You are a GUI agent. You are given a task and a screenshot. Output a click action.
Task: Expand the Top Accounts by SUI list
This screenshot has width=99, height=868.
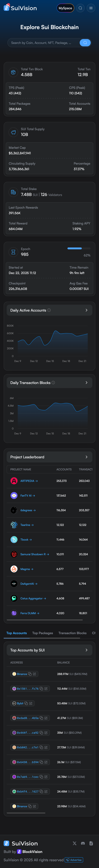point(87,650)
